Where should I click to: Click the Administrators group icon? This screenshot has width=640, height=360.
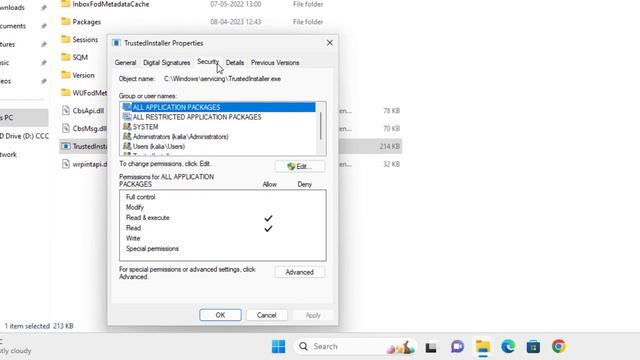127,136
